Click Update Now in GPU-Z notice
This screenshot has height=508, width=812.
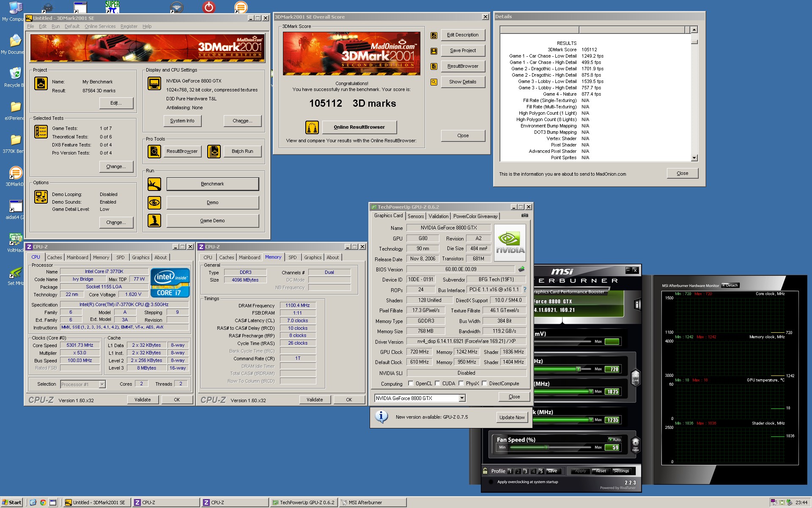(512, 417)
